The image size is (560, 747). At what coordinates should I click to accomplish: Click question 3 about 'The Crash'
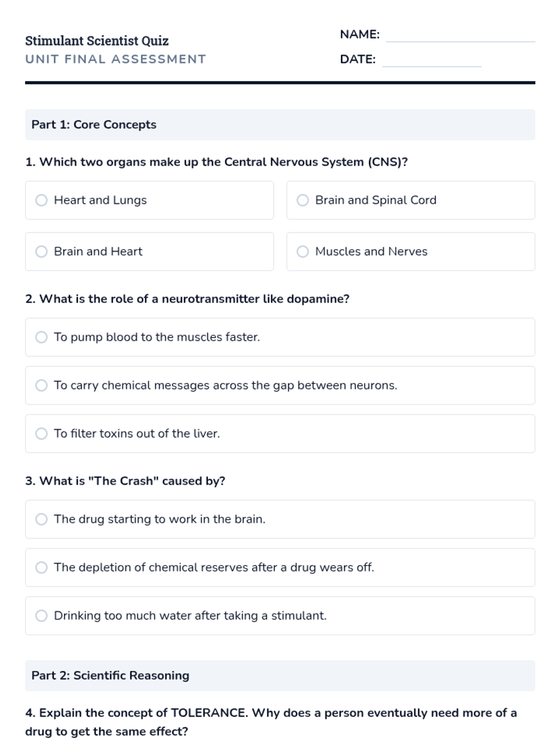pyautogui.click(x=125, y=481)
